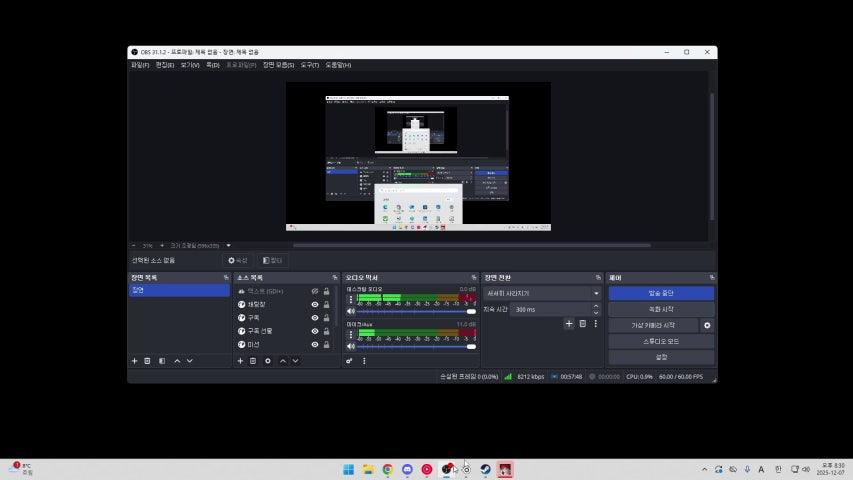Screen dimensions: 853x480
Task: Click the 녹화 시작 button to start recording
Action: click(661, 309)
